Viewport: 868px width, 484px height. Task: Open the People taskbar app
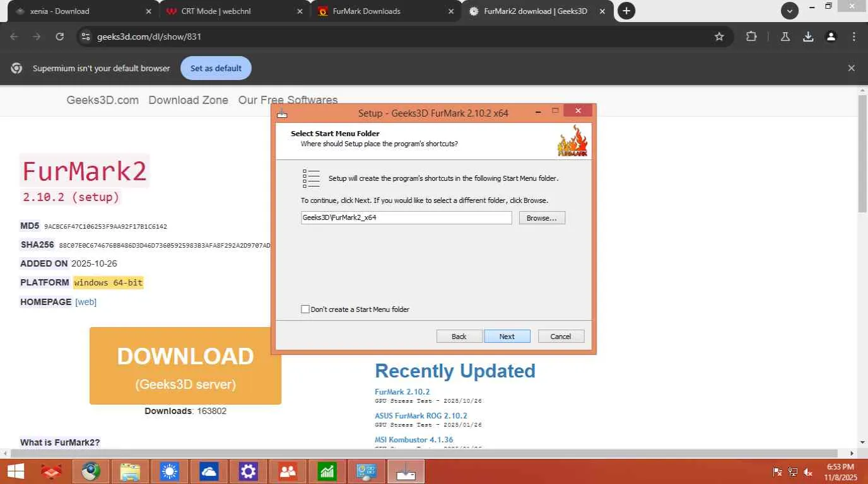click(x=288, y=471)
